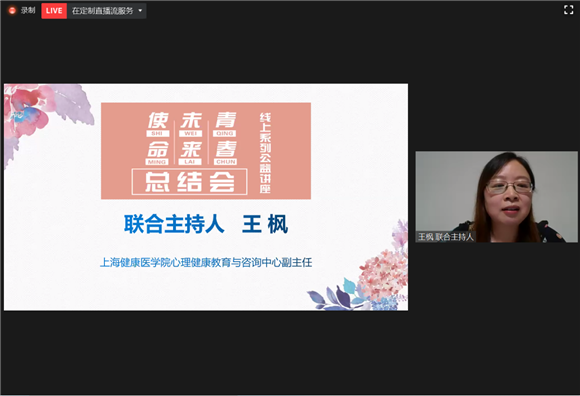This screenshot has width=580, height=396.
Task: Click the 王枫 联合主持人 name label on the video
Action: [445, 237]
